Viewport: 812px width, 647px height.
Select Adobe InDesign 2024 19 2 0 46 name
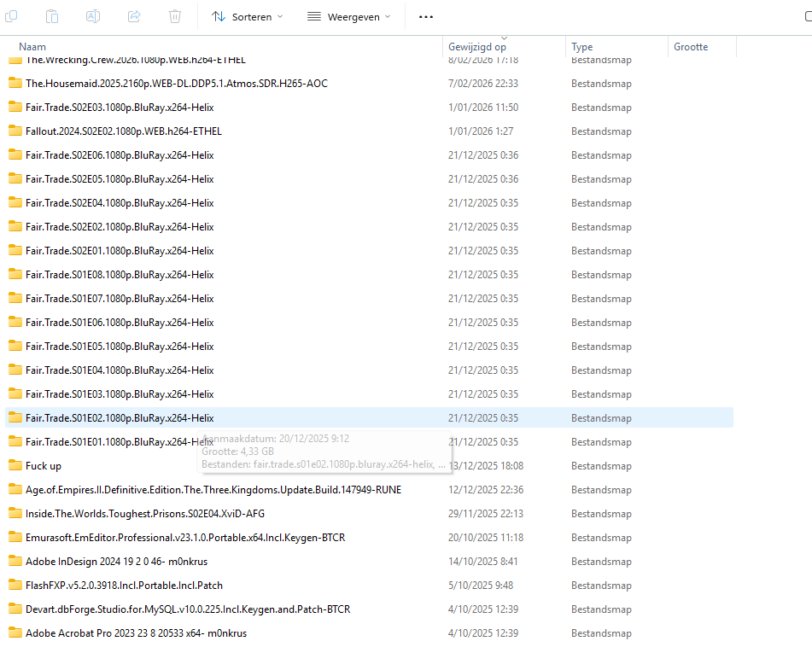point(116,561)
